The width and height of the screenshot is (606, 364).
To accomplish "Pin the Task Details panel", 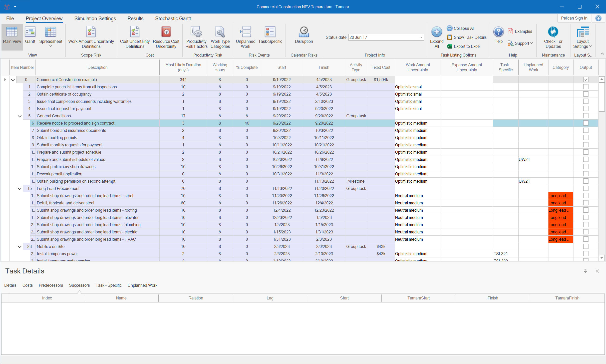I will pyautogui.click(x=585, y=271).
